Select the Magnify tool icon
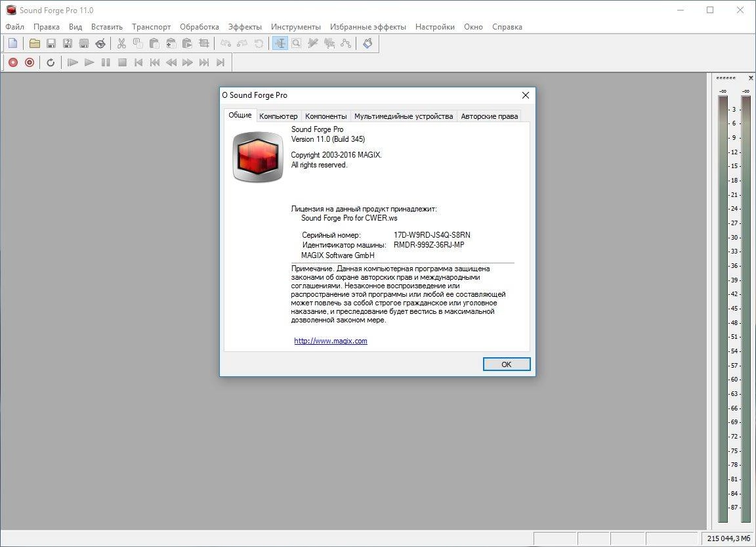The width and height of the screenshot is (756, 547). click(296, 43)
